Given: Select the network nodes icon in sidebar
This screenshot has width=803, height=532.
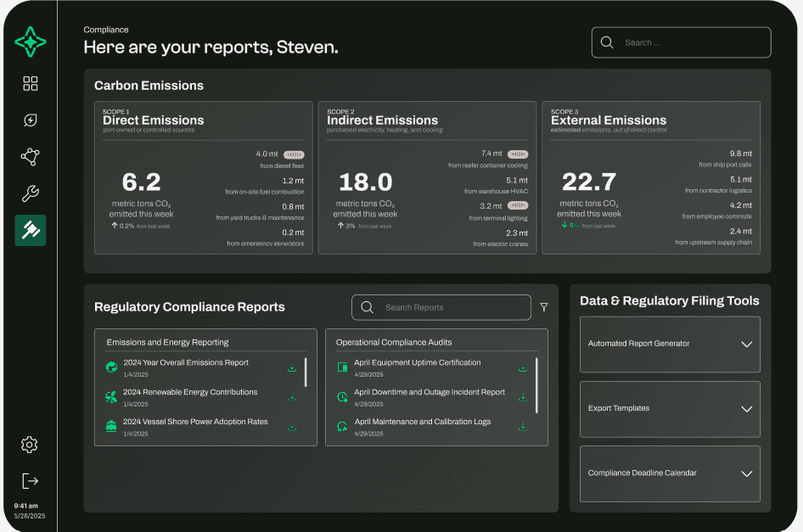Looking at the screenshot, I should (31, 157).
